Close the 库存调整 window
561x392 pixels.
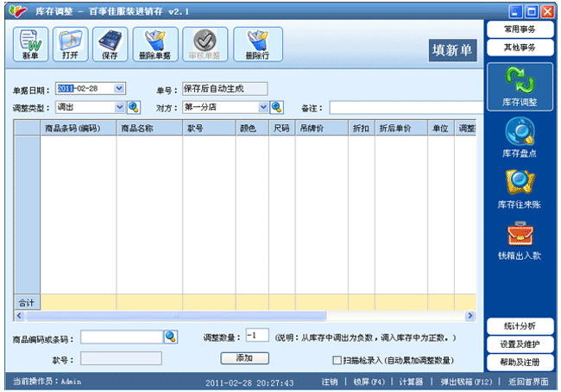[547, 12]
